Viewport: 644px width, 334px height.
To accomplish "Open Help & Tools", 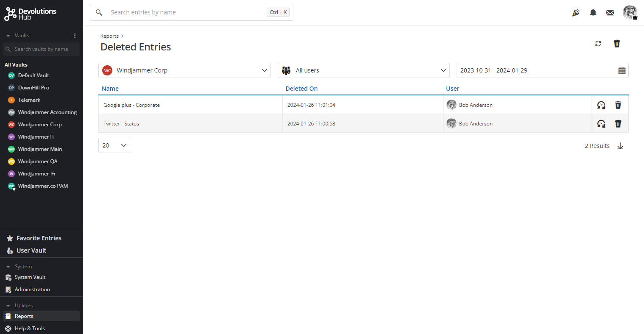I will [x=30, y=328].
